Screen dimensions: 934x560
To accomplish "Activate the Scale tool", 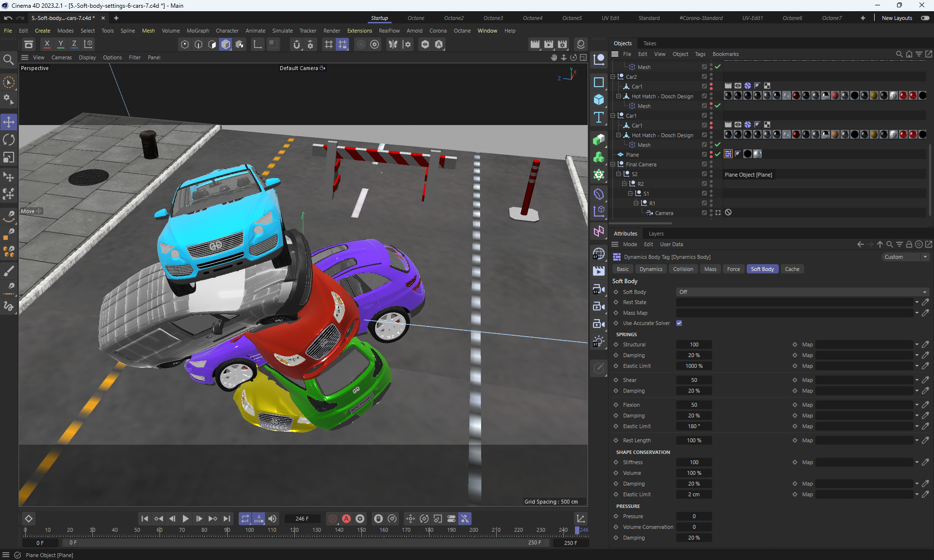I will (9, 157).
